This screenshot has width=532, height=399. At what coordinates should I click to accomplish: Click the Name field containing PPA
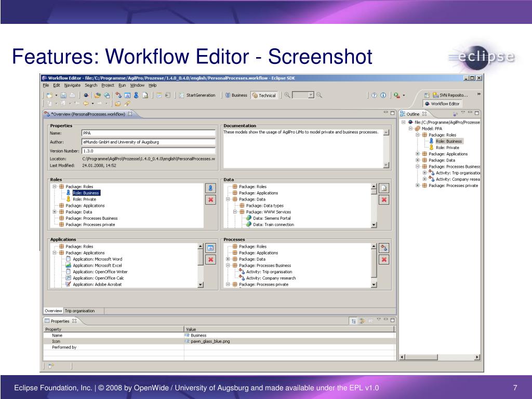[148, 133]
